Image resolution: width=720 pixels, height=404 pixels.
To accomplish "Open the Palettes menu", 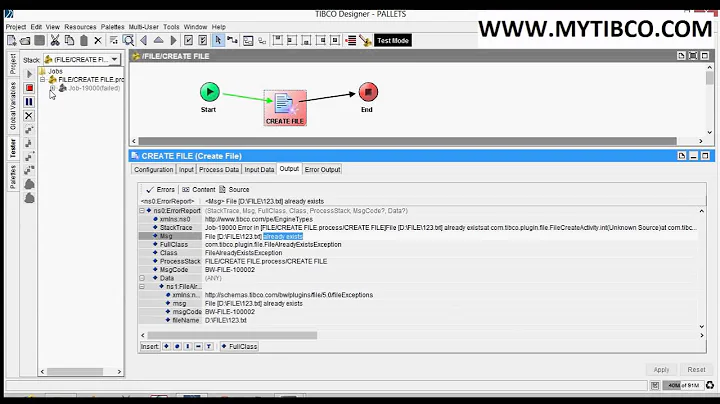I will click(x=112, y=27).
